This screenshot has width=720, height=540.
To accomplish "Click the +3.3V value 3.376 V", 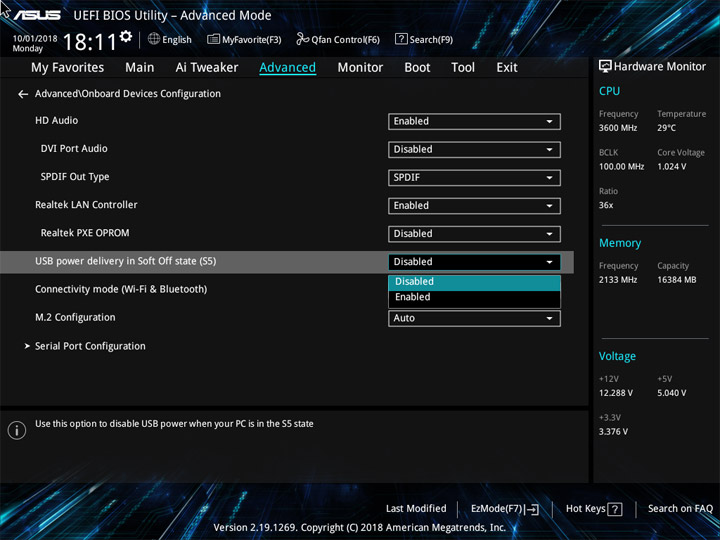I will pos(613,432).
